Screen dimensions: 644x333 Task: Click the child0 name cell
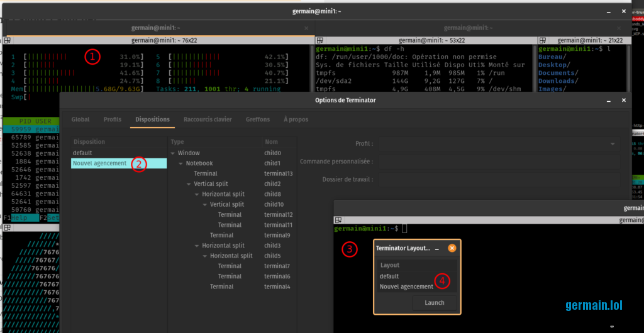(x=272, y=153)
